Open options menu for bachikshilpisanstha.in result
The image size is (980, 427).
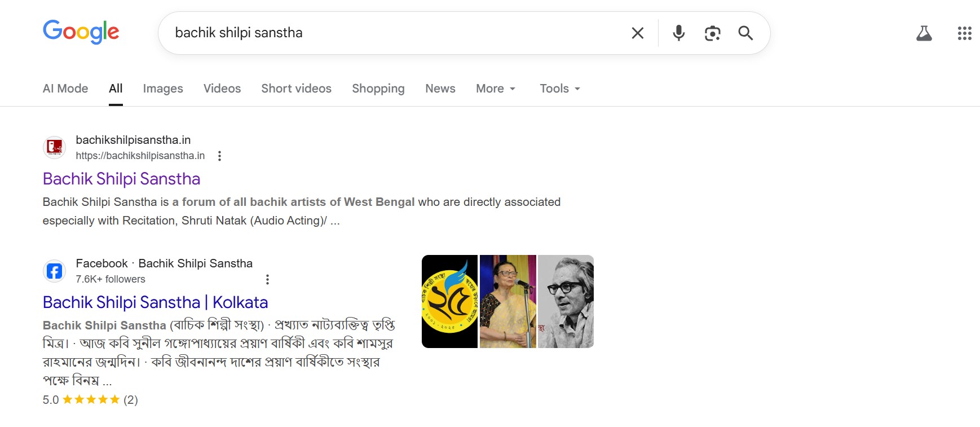[220, 156]
